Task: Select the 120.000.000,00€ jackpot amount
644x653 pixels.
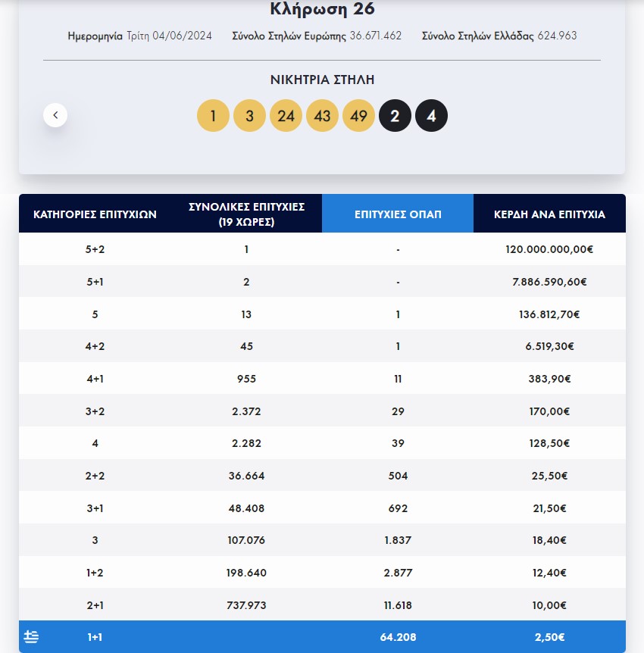Action: [x=551, y=248]
